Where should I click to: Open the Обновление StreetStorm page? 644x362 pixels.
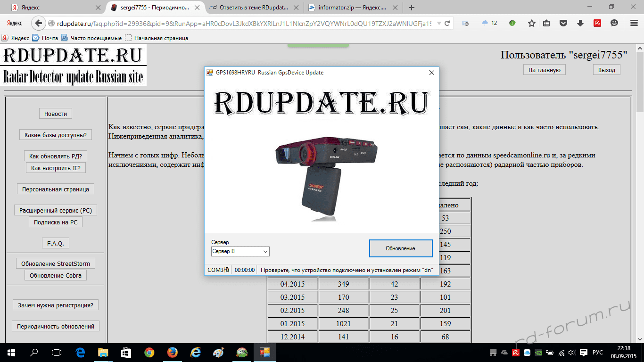click(56, 263)
